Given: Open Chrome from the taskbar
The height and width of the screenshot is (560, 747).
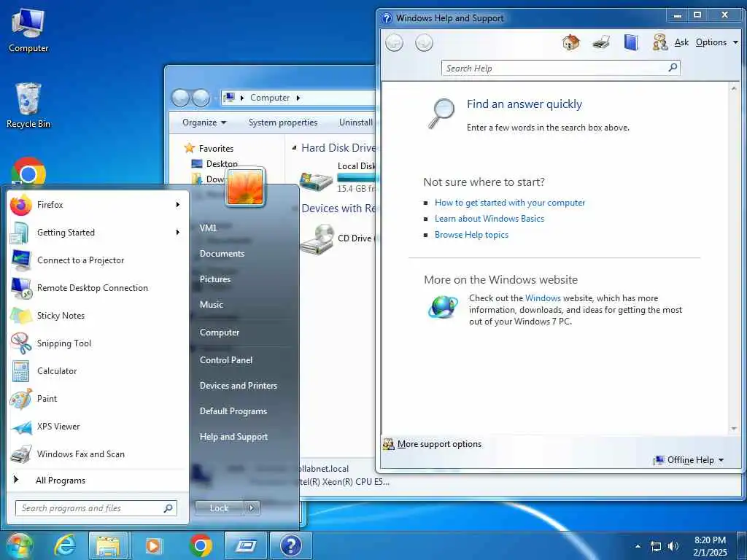Looking at the screenshot, I should (201, 545).
